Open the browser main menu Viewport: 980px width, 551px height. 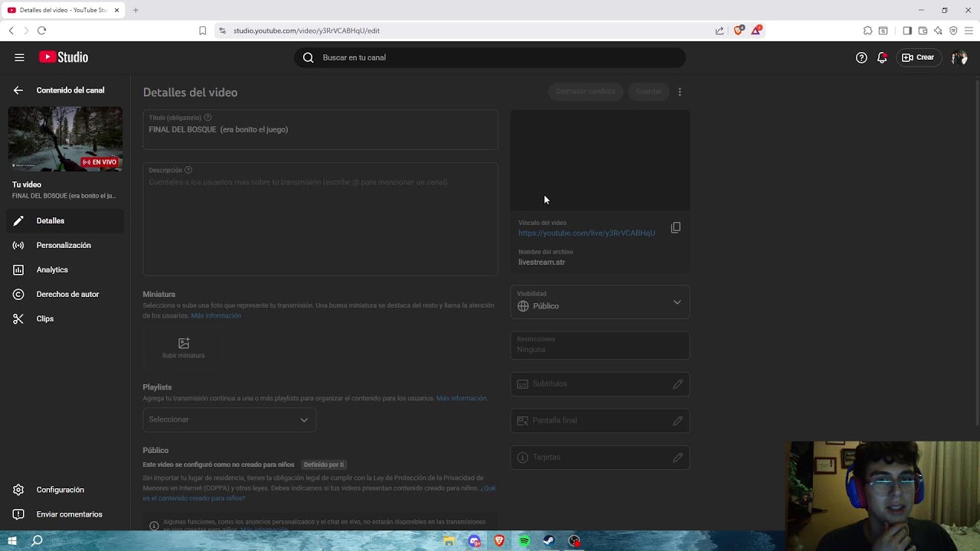click(969, 31)
